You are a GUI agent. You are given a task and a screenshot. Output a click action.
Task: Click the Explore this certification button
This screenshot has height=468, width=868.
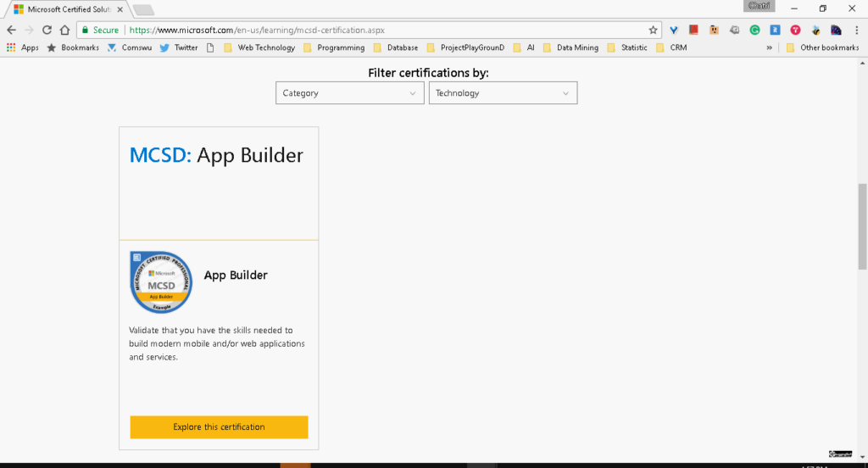click(x=220, y=427)
